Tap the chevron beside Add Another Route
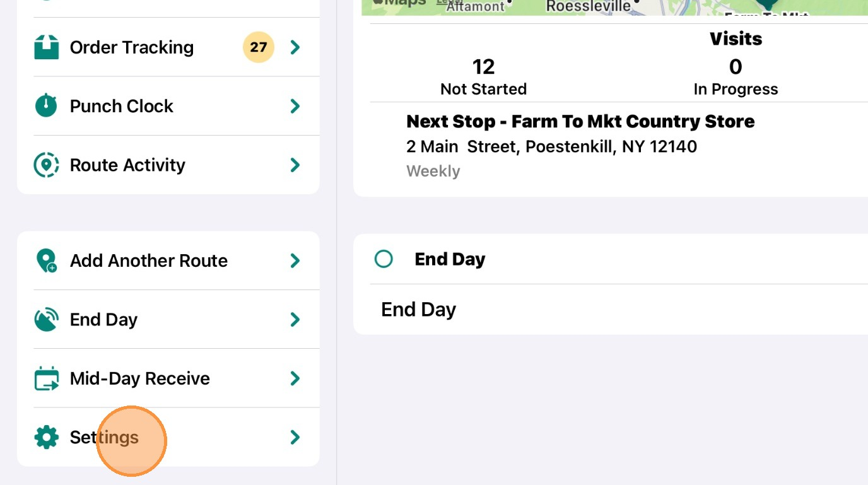This screenshot has height=485, width=868. (295, 260)
